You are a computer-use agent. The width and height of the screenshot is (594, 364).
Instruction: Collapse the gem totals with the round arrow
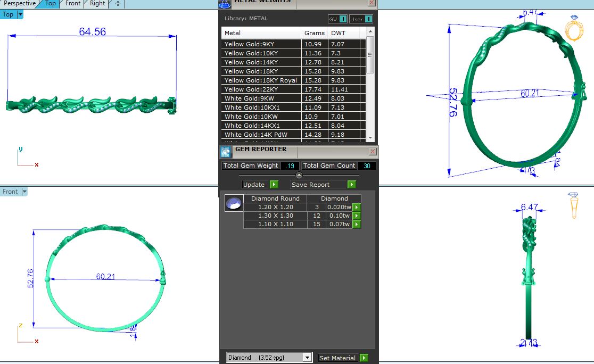click(x=299, y=175)
